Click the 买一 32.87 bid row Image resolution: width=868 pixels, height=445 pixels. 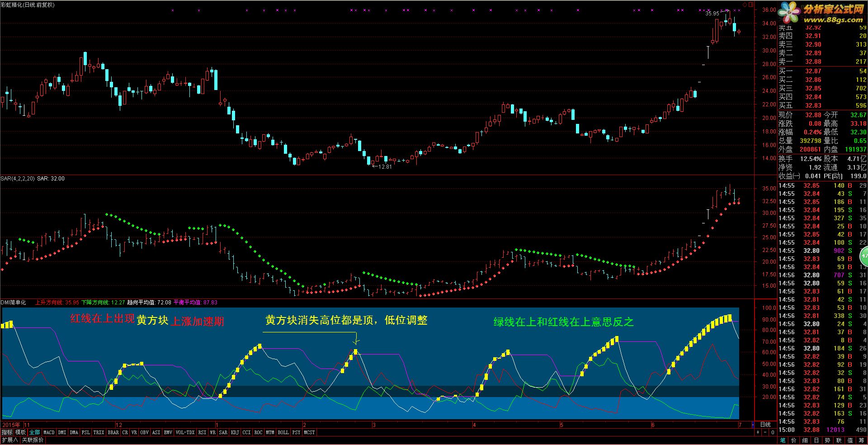pos(822,71)
